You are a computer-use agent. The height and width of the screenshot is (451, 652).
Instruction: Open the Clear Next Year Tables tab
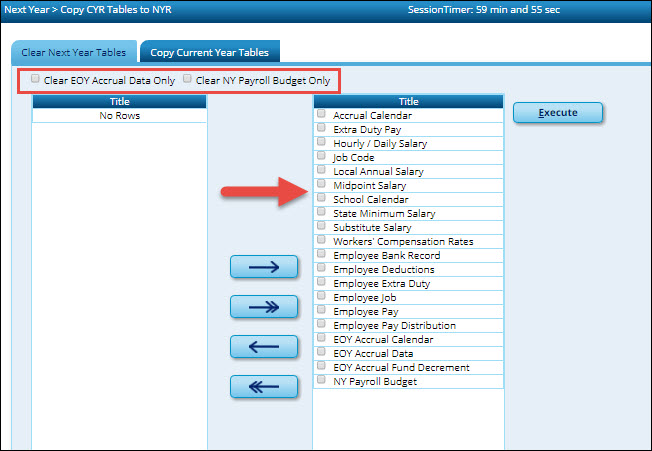click(x=74, y=52)
